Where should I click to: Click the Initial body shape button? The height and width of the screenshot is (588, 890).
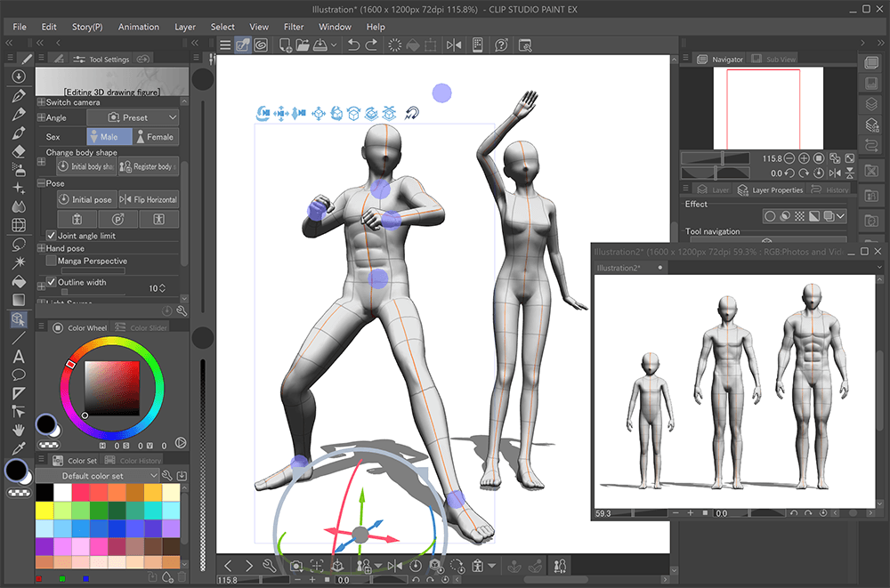pos(87,166)
